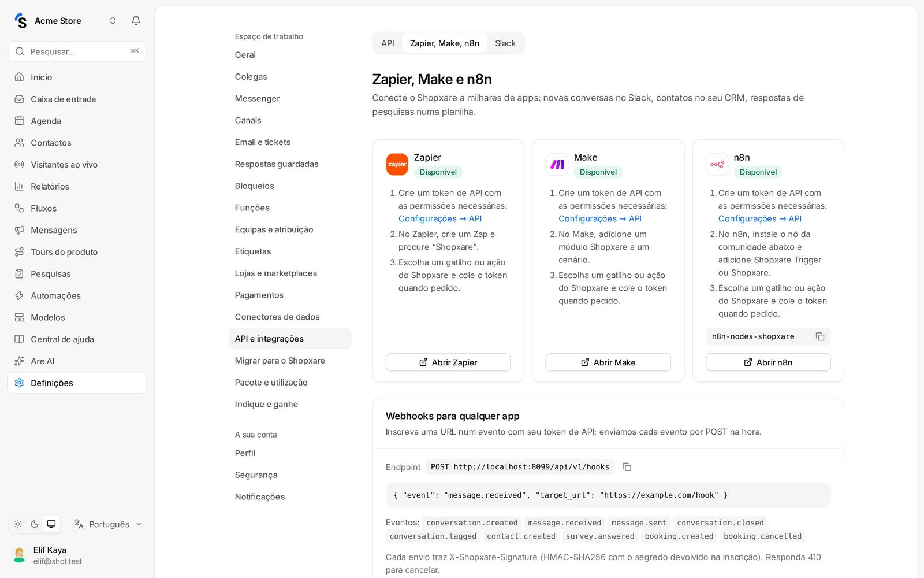Screen dimensions: 924x578
Task: Click Abrir Zapier button
Action: pyautogui.click(x=448, y=362)
